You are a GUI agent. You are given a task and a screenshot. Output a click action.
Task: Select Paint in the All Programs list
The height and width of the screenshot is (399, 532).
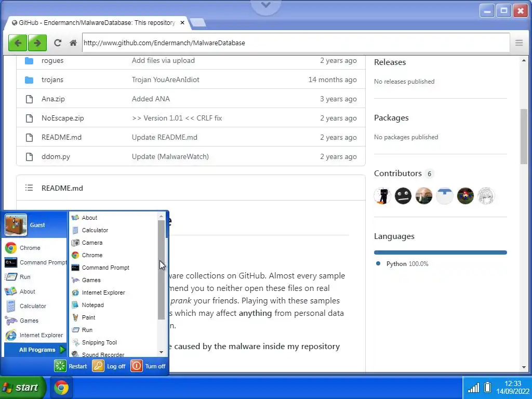pos(84,317)
